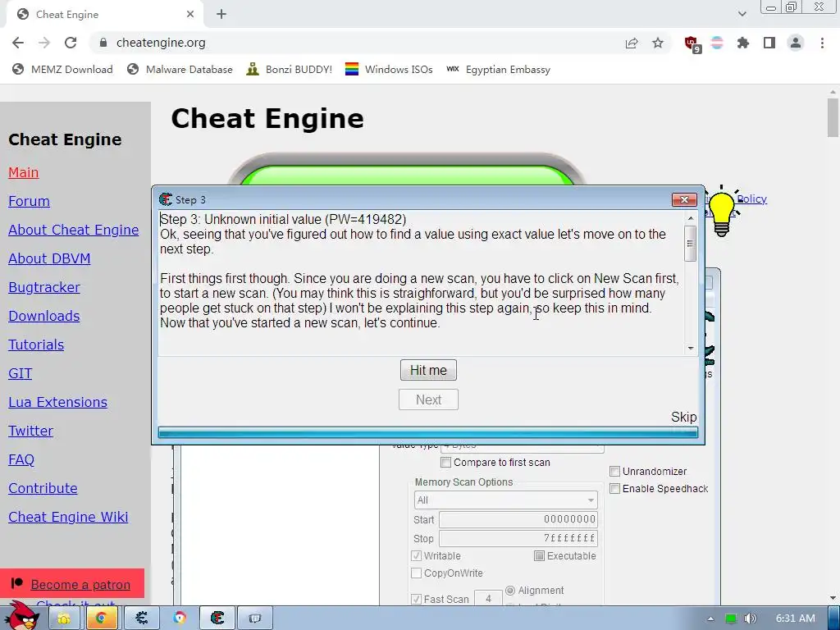Go forward in the browser
This screenshot has height=630, width=840.
[44, 43]
